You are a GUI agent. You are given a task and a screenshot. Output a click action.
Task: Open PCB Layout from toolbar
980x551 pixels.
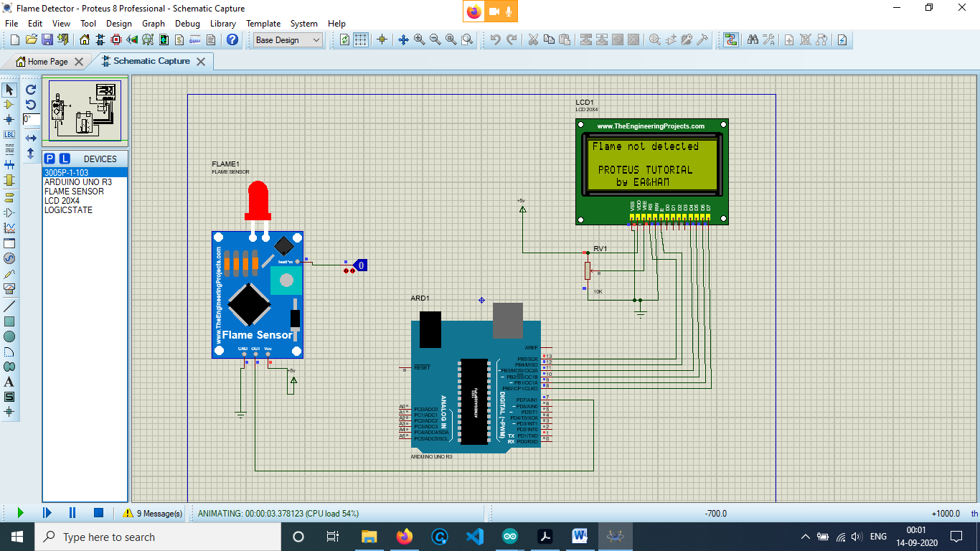pos(117,39)
